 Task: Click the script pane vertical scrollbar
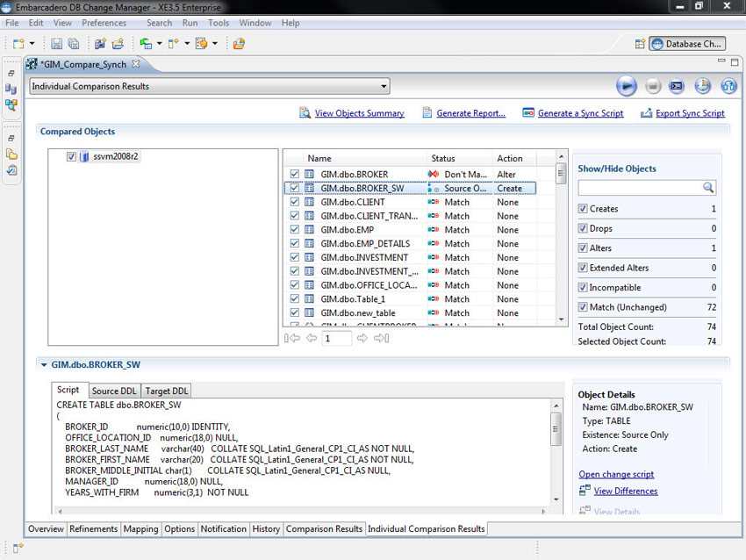556,452
